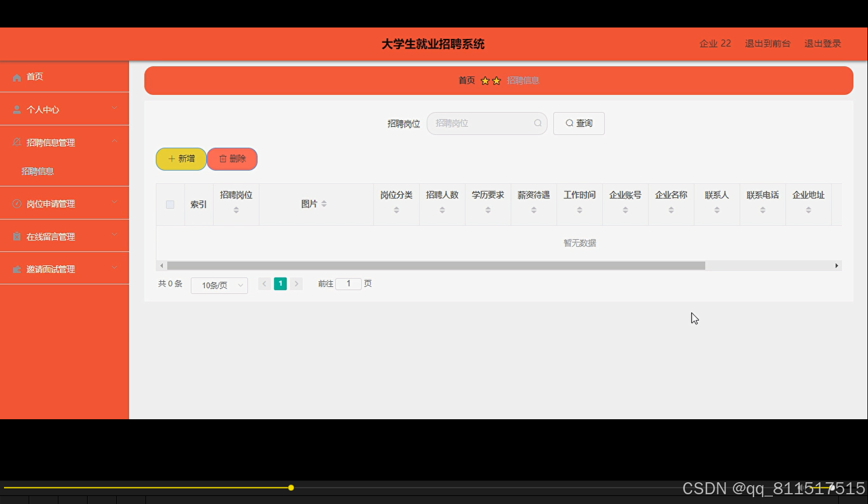Click 退出到前台 in the header
This screenshot has height=504, width=868.
pos(767,44)
